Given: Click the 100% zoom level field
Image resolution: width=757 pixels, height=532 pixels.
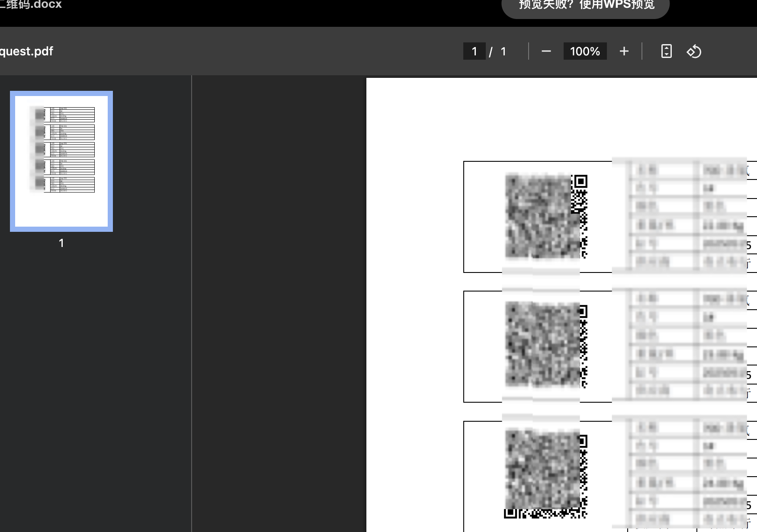Looking at the screenshot, I should click(x=585, y=51).
